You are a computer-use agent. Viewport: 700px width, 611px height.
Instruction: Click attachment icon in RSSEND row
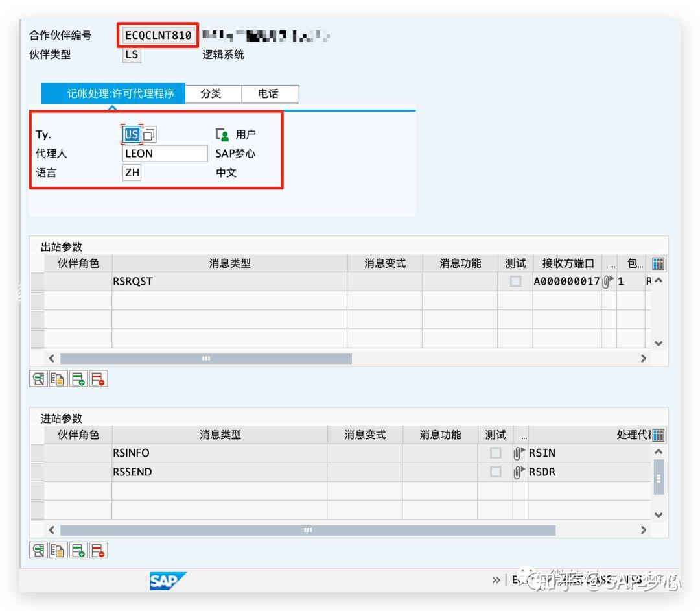(x=519, y=472)
